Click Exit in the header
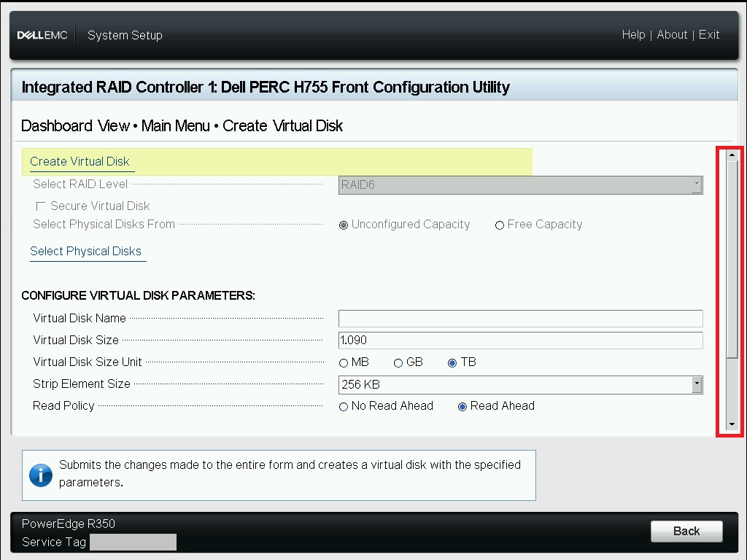Viewport: 747px width, 560px height. coord(709,35)
